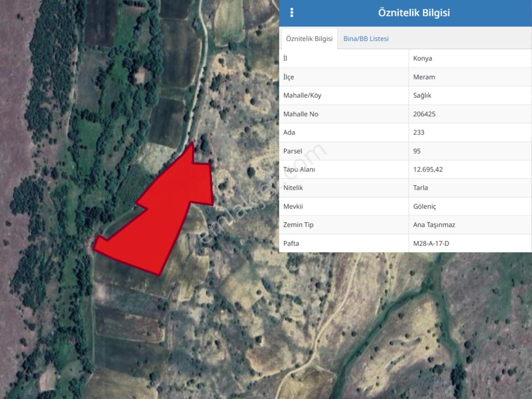Click the Ana Taşınmaz value cell

point(470,225)
